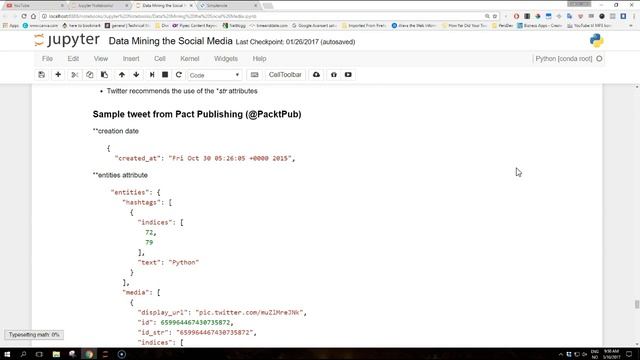Paste cells below icon

coord(104,75)
